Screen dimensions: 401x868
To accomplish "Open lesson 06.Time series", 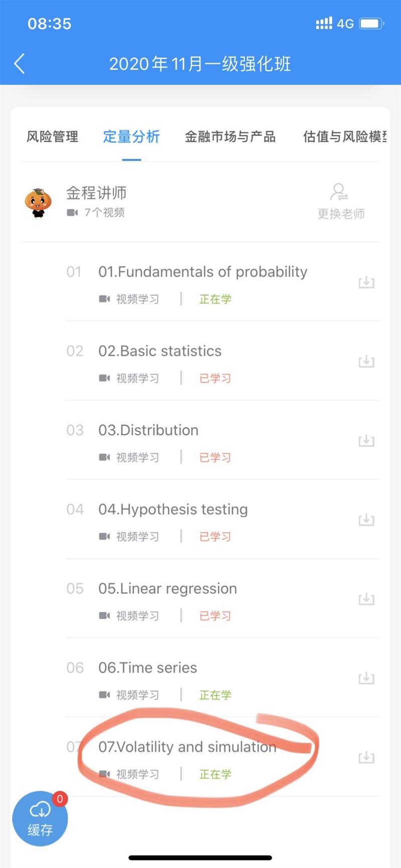I will coord(147,668).
